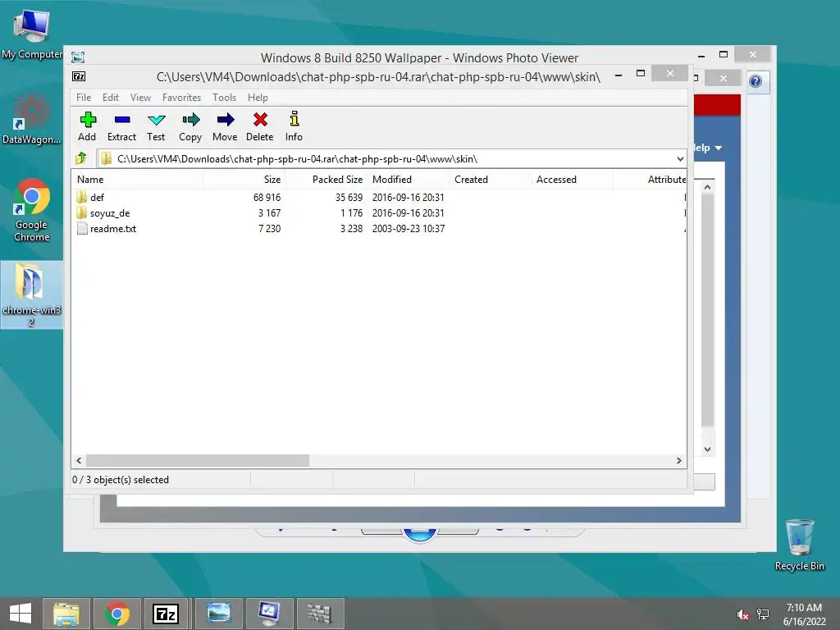Screen dimensions: 840x630
Task: Click Photo Viewer title bar icon
Action: click(78, 57)
